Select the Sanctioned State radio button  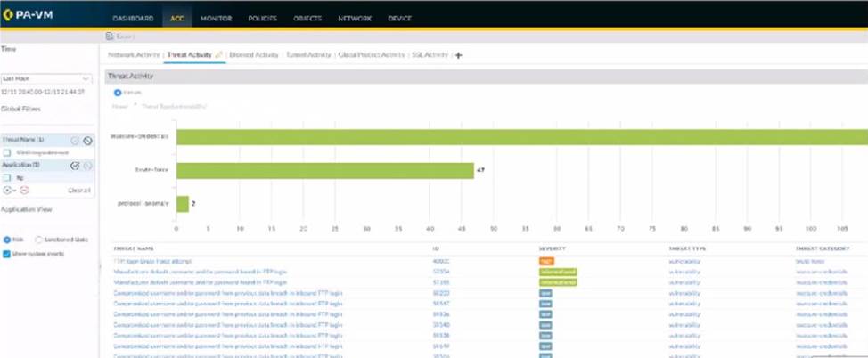coord(38,240)
